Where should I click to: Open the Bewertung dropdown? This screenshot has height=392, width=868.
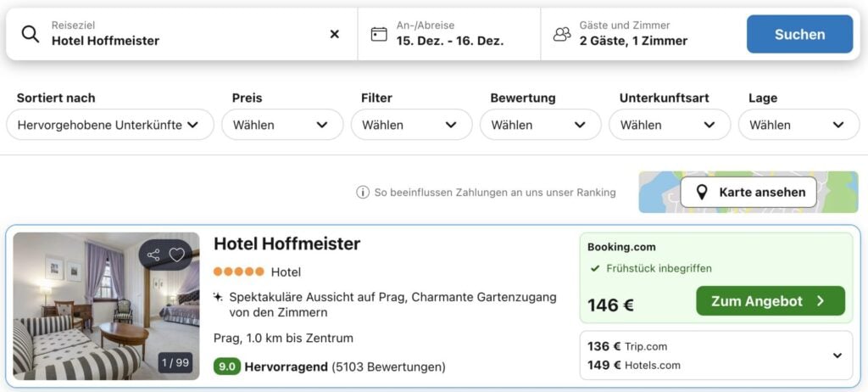(x=540, y=125)
